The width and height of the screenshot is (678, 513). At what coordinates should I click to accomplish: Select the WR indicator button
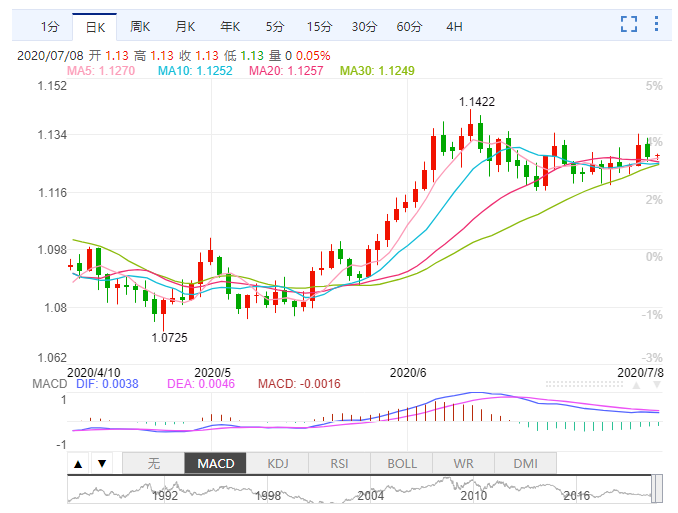coord(463,464)
